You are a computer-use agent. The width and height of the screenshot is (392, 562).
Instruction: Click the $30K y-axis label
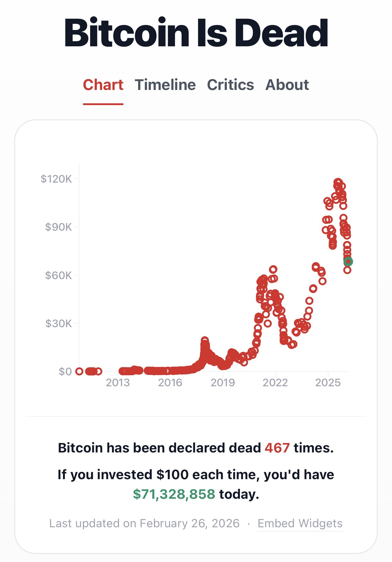tap(59, 323)
